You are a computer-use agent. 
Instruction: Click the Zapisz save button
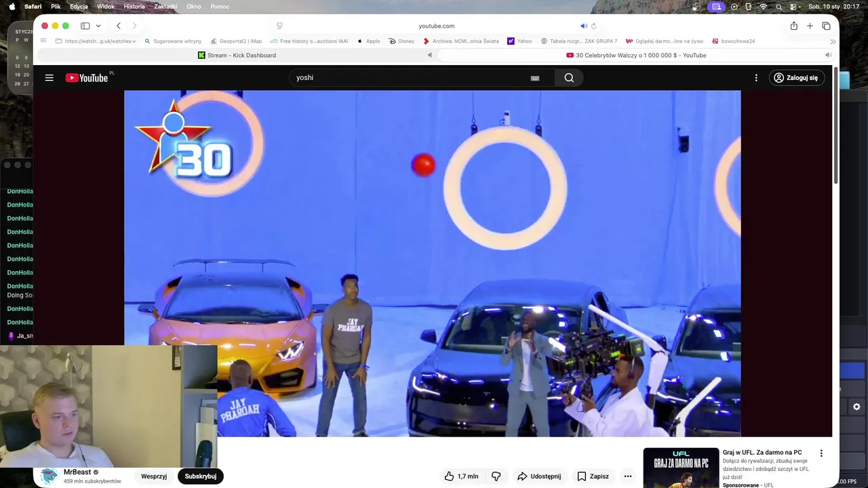pyautogui.click(x=593, y=476)
